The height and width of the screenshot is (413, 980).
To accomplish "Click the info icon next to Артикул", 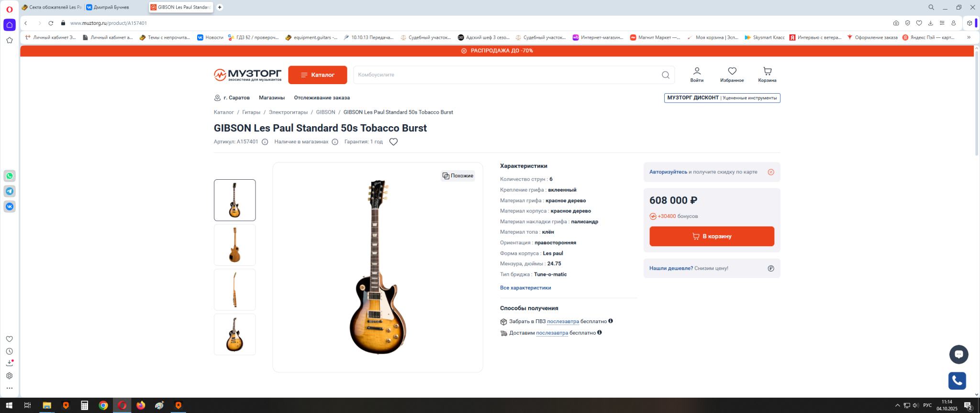I will pyautogui.click(x=265, y=142).
